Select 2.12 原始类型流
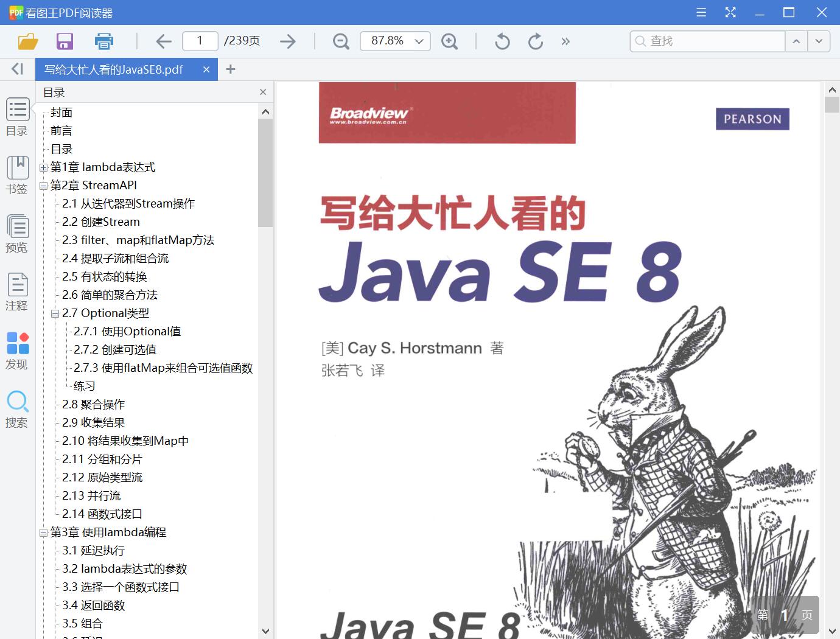 coord(102,478)
